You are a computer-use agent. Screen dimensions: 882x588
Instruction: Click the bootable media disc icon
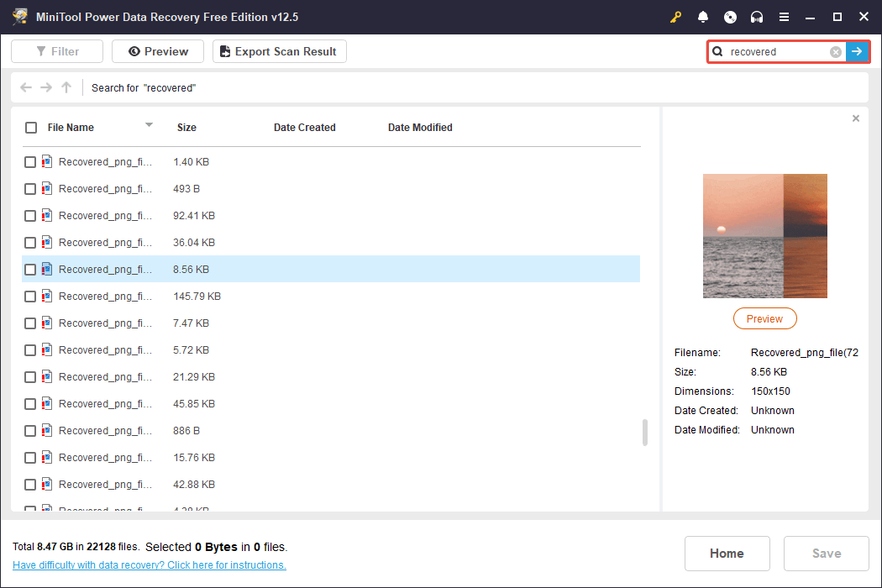click(x=730, y=17)
